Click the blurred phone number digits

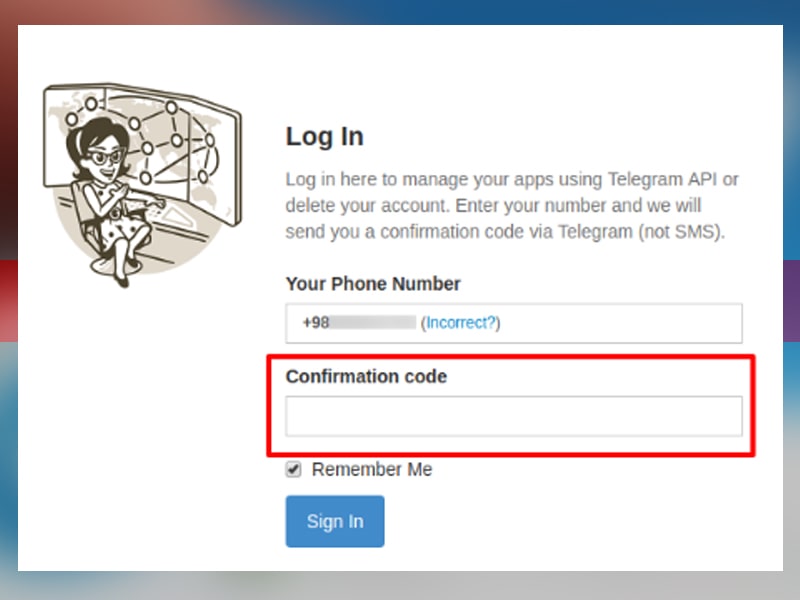point(372,322)
